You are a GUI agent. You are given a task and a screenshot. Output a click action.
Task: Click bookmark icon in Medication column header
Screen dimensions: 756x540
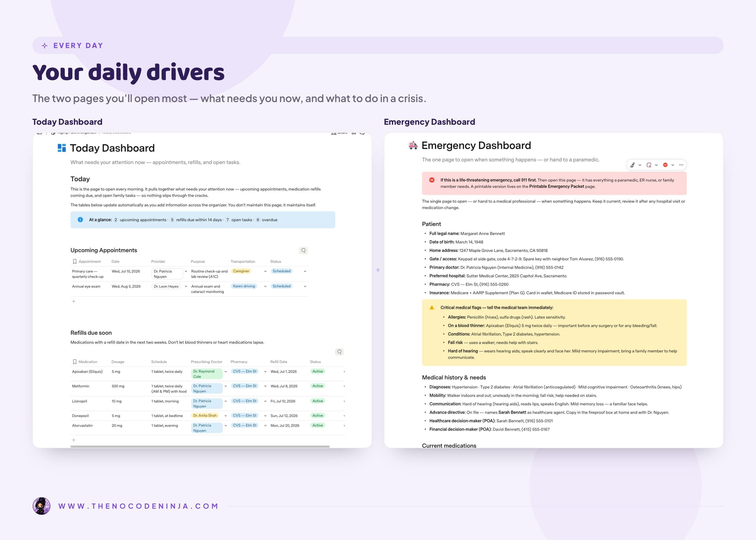point(75,362)
